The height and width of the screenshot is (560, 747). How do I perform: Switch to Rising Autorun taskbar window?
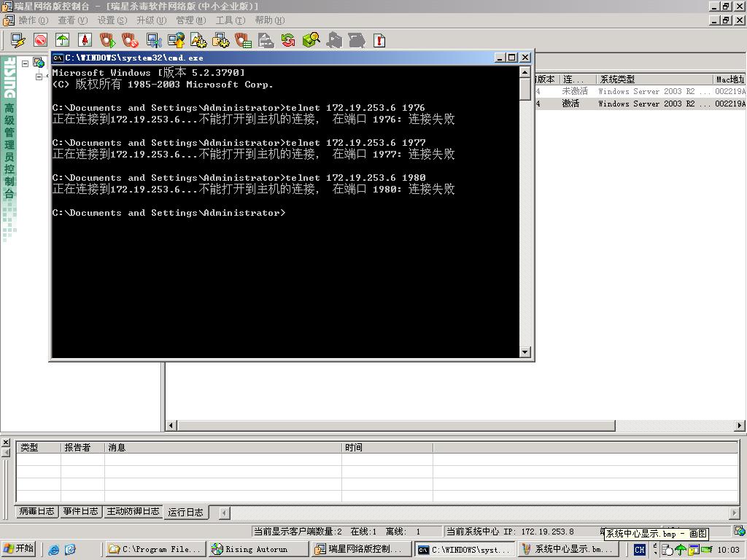pyautogui.click(x=258, y=550)
